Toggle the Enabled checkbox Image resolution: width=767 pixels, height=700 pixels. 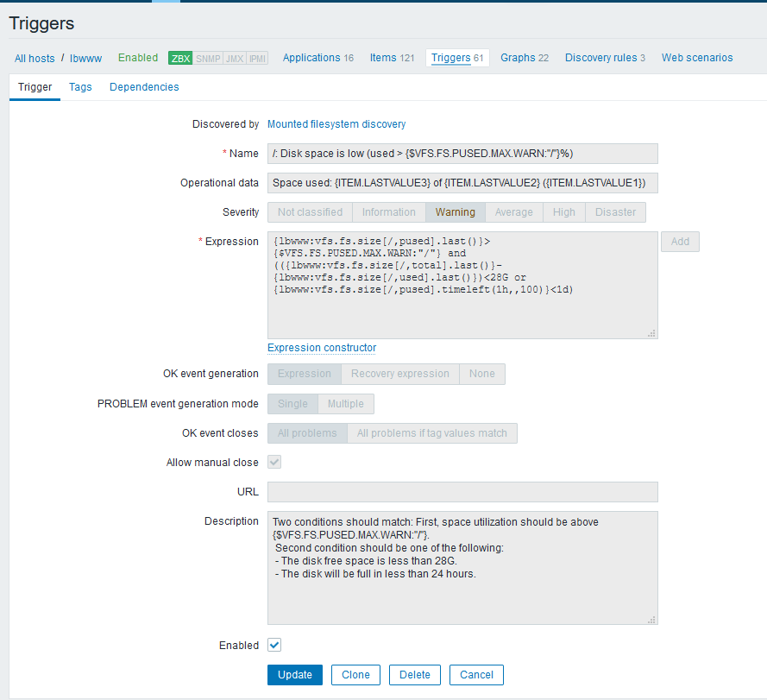coord(274,645)
